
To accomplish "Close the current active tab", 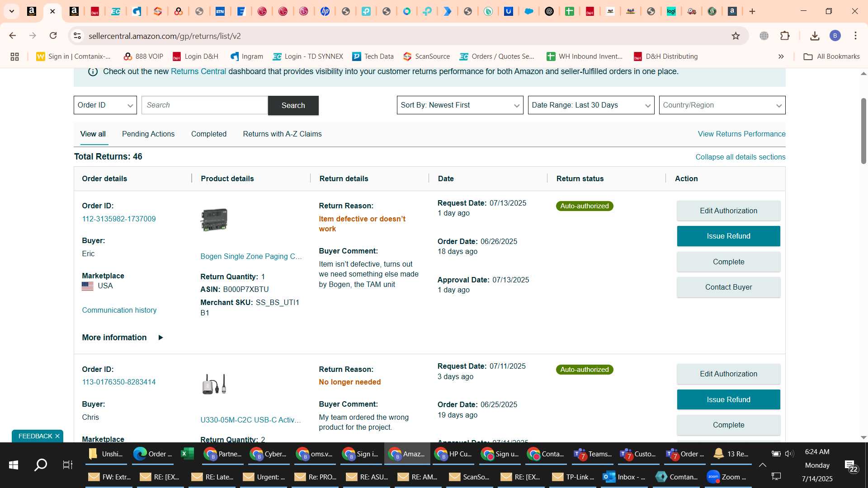I will [x=52, y=11].
